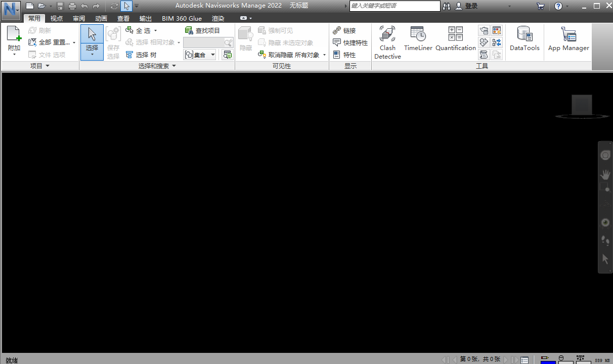Image resolution: width=613 pixels, height=364 pixels.
Task: Expand the unhide all objects dropdown
Action: click(324, 55)
